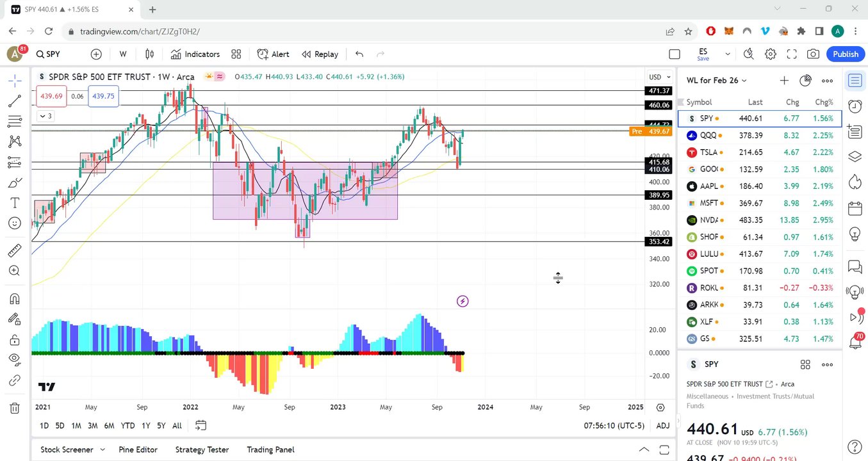Remove drawings with trash icon
868x461 pixels.
click(x=15, y=408)
